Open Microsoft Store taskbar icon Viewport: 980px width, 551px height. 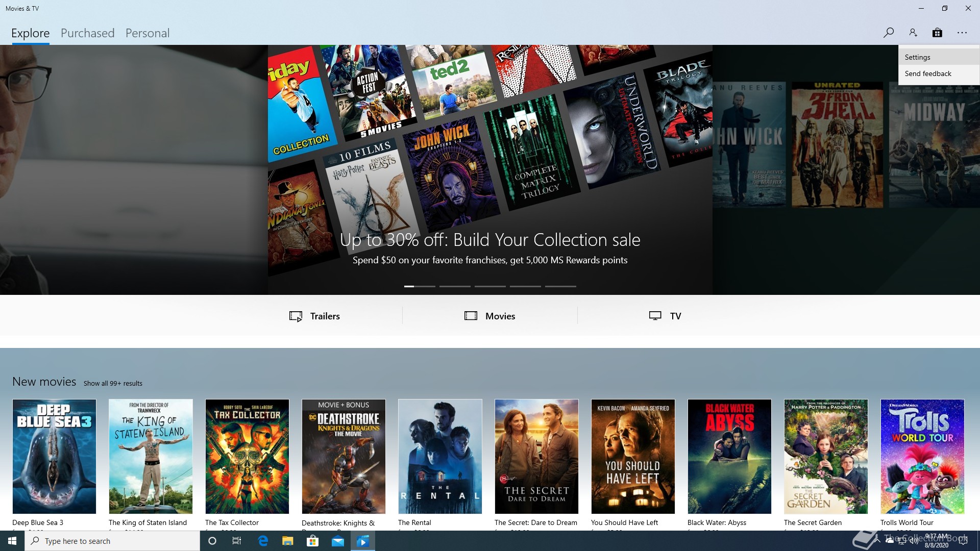313,541
